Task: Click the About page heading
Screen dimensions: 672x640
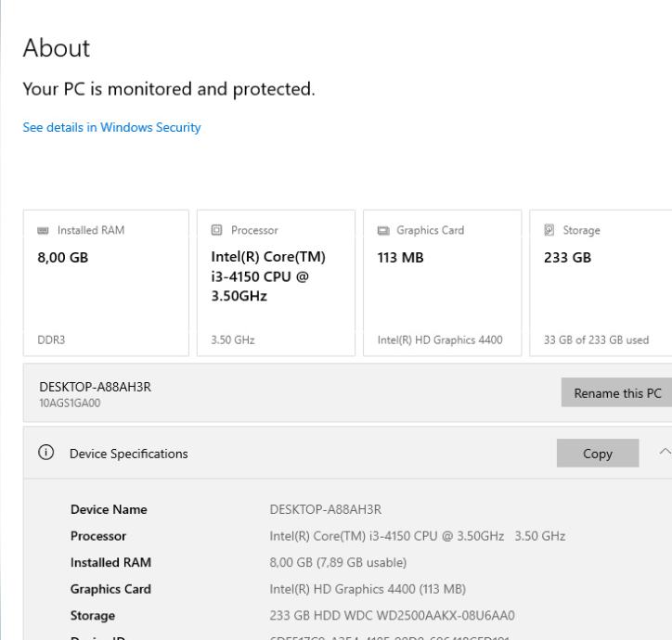Action: [x=57, y=48]
